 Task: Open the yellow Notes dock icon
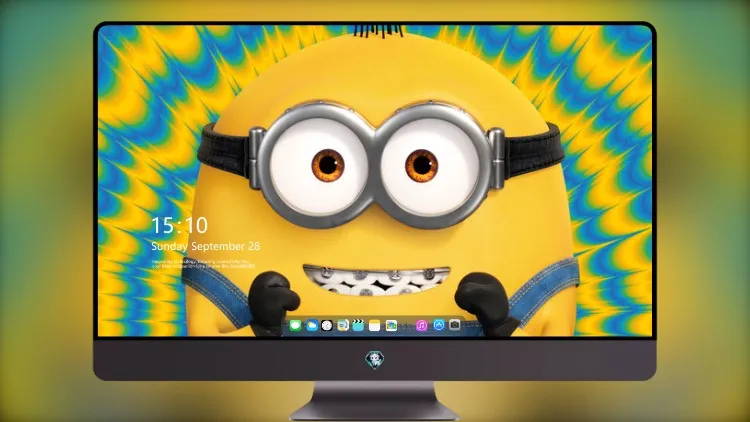point(375,326)
